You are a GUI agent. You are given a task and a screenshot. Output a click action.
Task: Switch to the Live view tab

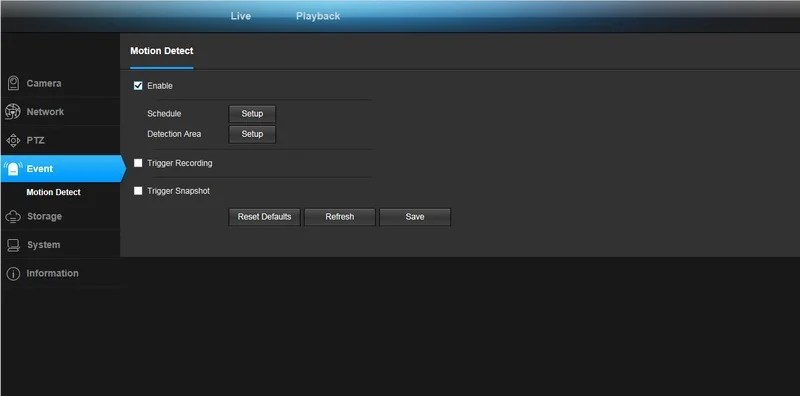(x=240, y=16)
